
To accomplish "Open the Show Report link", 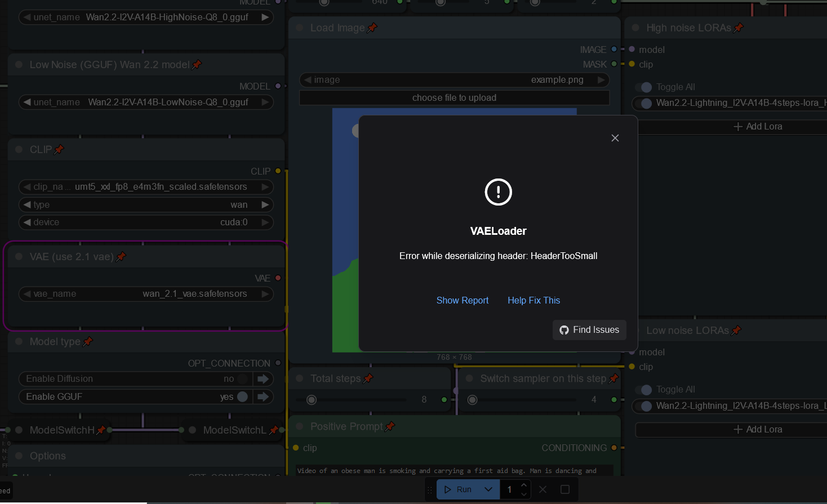I will coord(463,300).
